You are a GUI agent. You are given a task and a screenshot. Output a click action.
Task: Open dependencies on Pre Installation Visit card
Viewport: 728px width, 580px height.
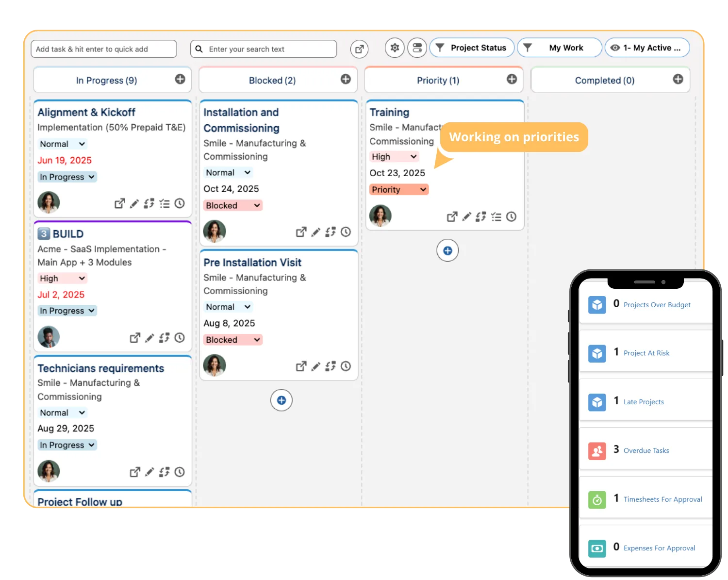click(x=331, y=366)
